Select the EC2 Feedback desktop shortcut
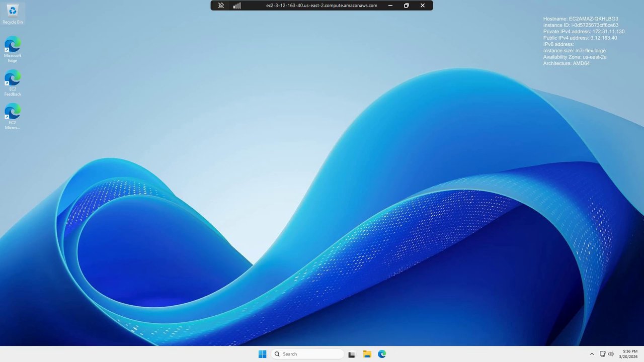 click(x=13, y=83)
